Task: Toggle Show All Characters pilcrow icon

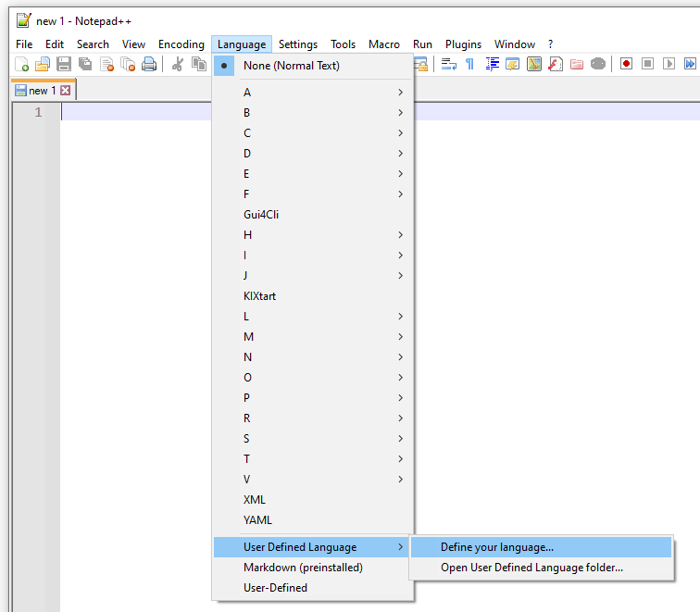Action: point(469,64)
